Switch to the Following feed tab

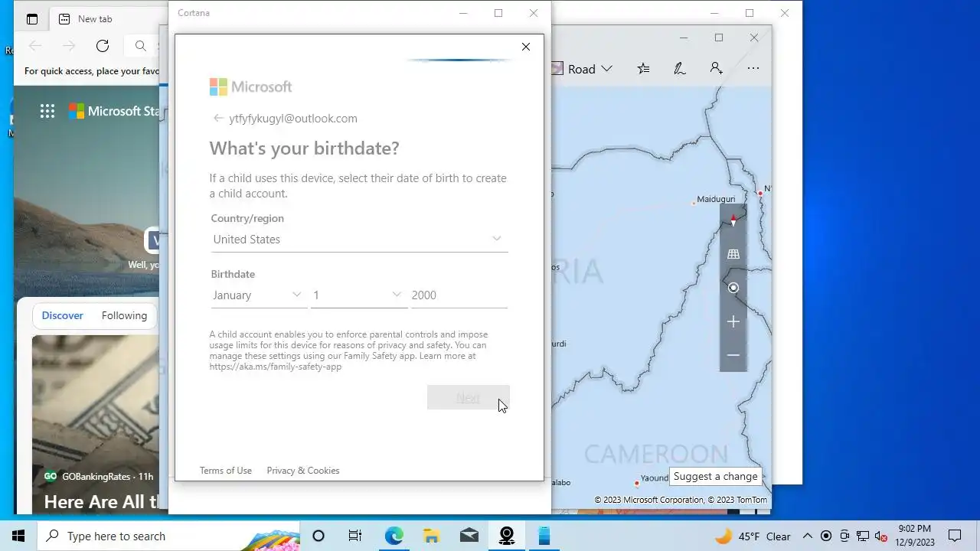coord(124,315)
